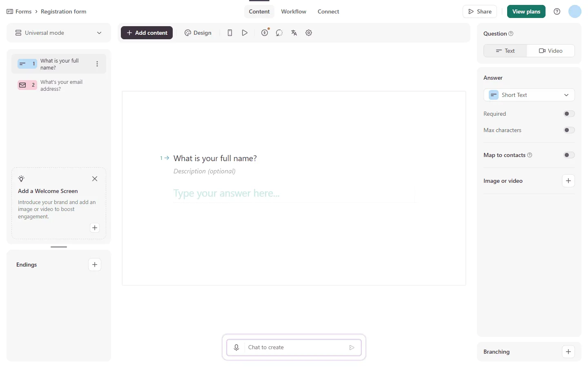This screenshot has width=588, height=368.
Task: Click the blue profile avatar circle
Action: pos(575,11)
